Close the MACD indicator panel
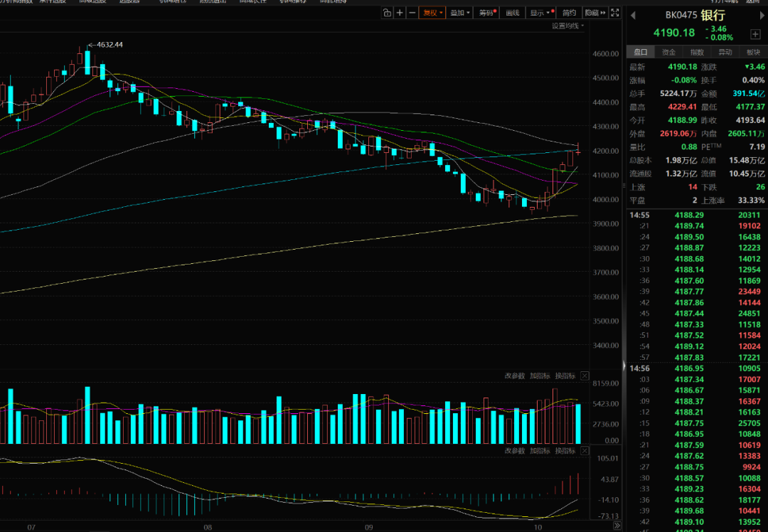768x532 pixels. point(585,451)
